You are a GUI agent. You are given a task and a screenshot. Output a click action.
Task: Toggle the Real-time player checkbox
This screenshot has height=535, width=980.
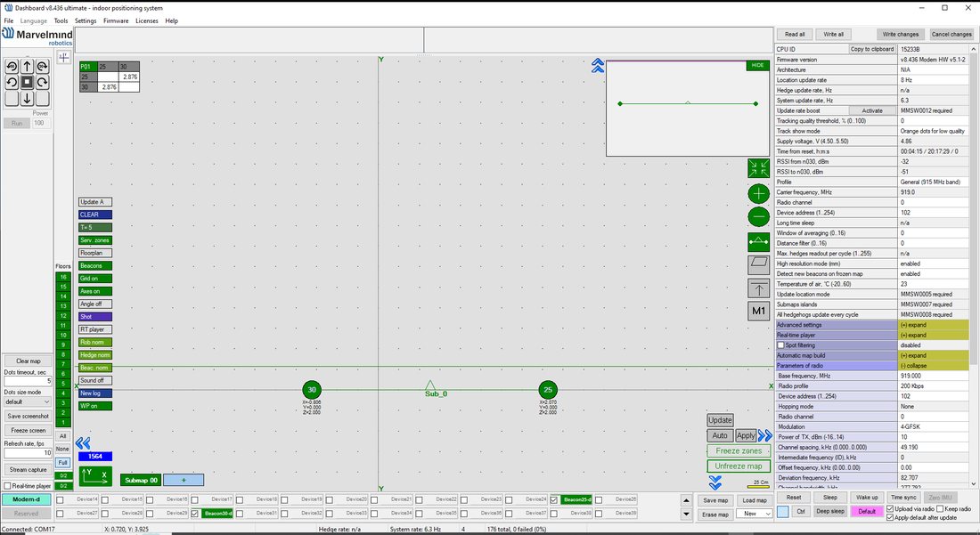[7, 486]
